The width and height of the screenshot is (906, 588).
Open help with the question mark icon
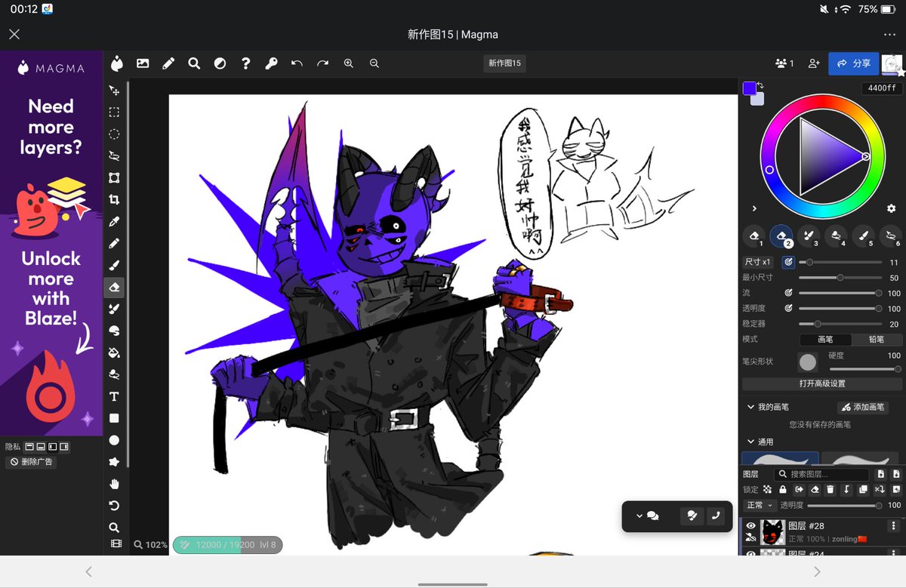coord(245,63)
